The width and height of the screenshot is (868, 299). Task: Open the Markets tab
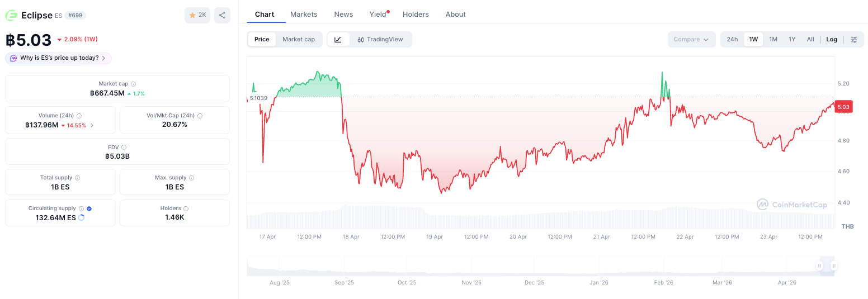(304, 14)
